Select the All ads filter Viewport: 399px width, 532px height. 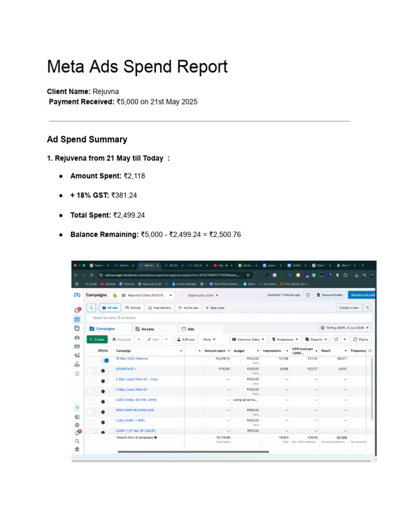click(110, 308)
